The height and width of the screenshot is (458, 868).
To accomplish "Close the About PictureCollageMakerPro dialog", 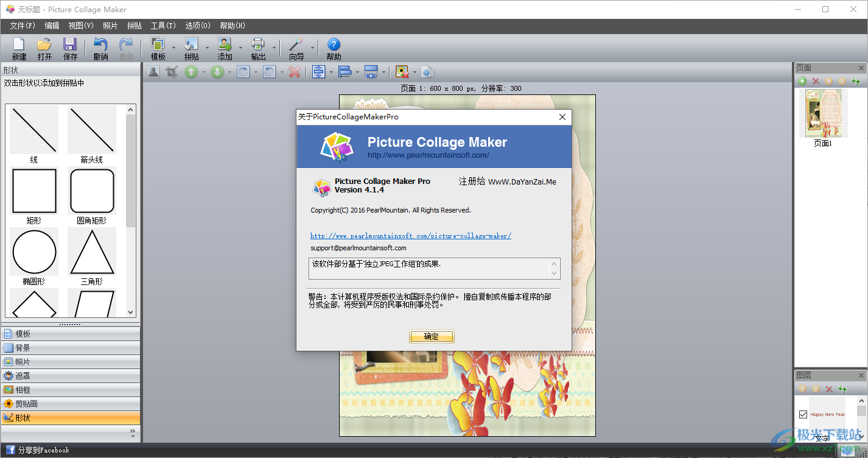I will tap(562, 117).
